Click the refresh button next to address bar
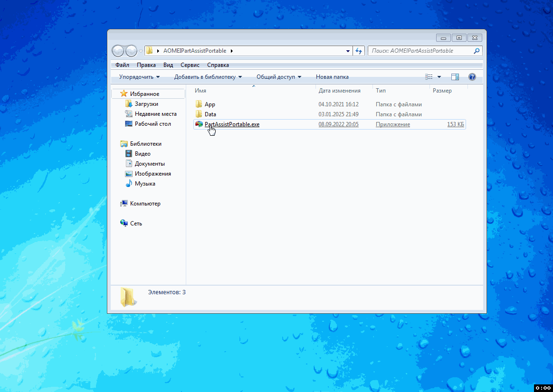 359,51
